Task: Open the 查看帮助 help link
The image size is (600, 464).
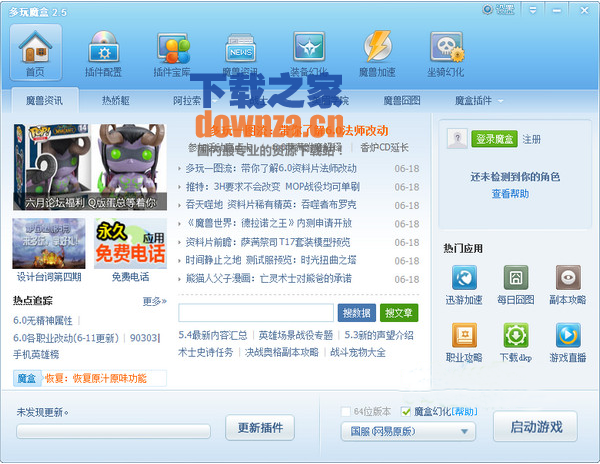Action: pos(510,194)
